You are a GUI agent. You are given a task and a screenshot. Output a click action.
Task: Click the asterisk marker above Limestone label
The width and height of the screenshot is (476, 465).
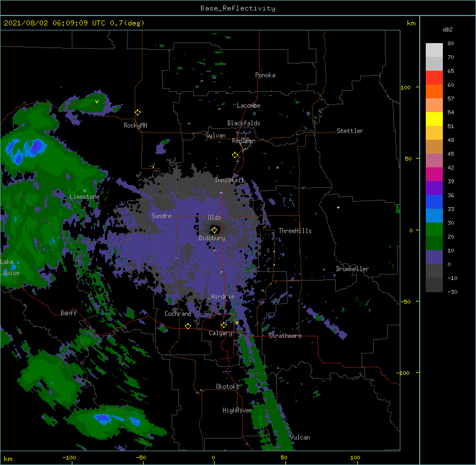coord(84,191)
